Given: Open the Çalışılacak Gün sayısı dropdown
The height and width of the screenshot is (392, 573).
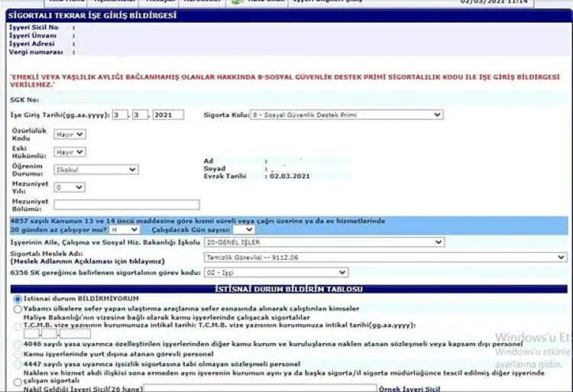Looking at the screenshot, I should click(244, 230).
